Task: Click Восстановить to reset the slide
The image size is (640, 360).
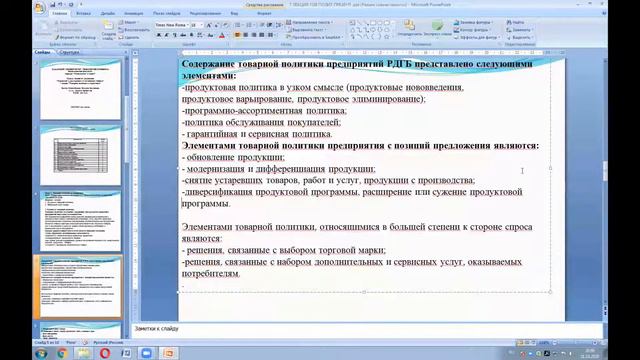Action: click(x=134, y=30)
